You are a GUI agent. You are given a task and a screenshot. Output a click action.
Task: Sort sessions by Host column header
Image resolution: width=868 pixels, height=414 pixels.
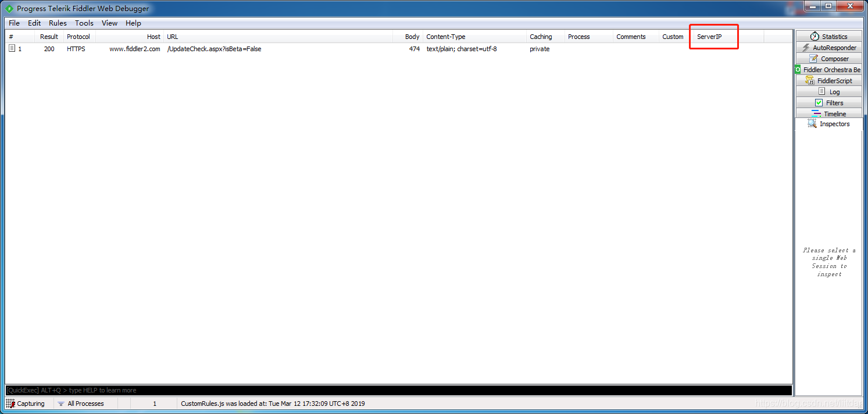[130, 37]
